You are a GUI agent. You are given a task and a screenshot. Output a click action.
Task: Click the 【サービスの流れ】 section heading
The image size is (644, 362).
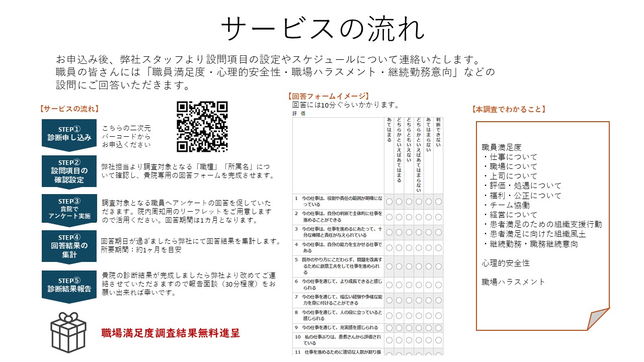click(69, 109)
